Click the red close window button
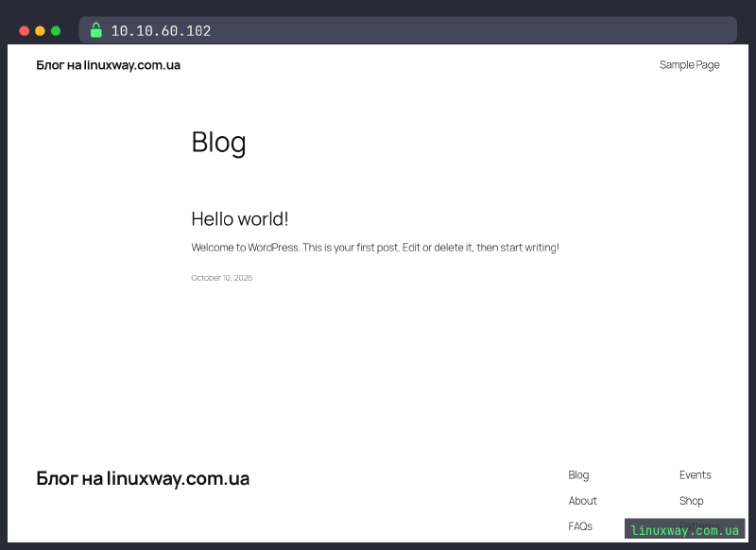This screenshot has height=550, width=756. click(x=25, y=31)
